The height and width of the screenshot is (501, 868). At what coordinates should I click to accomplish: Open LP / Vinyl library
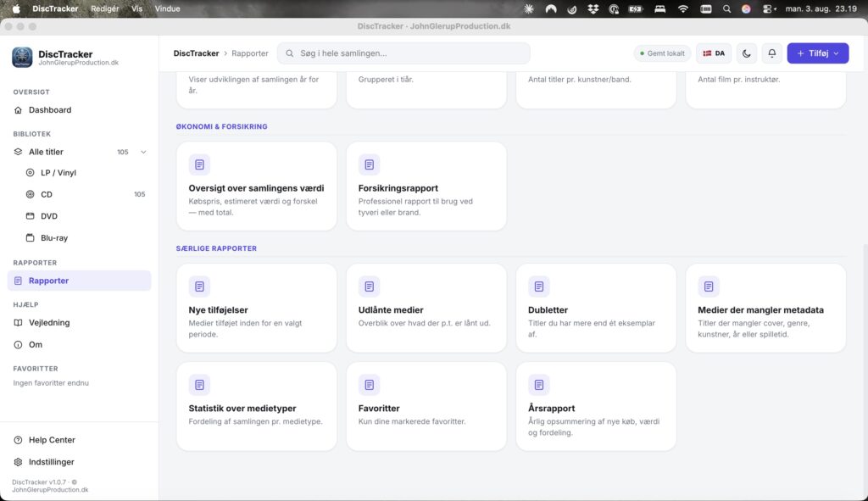86,173
